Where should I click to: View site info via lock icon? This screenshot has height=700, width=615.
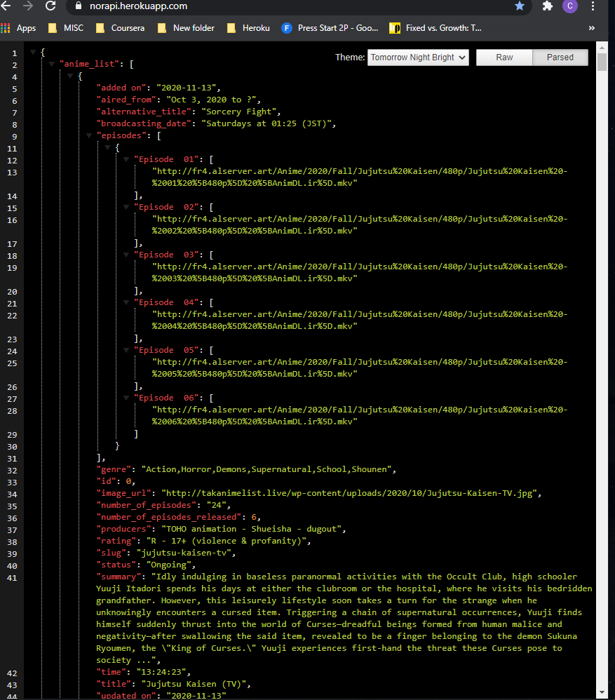coord(79,6)
